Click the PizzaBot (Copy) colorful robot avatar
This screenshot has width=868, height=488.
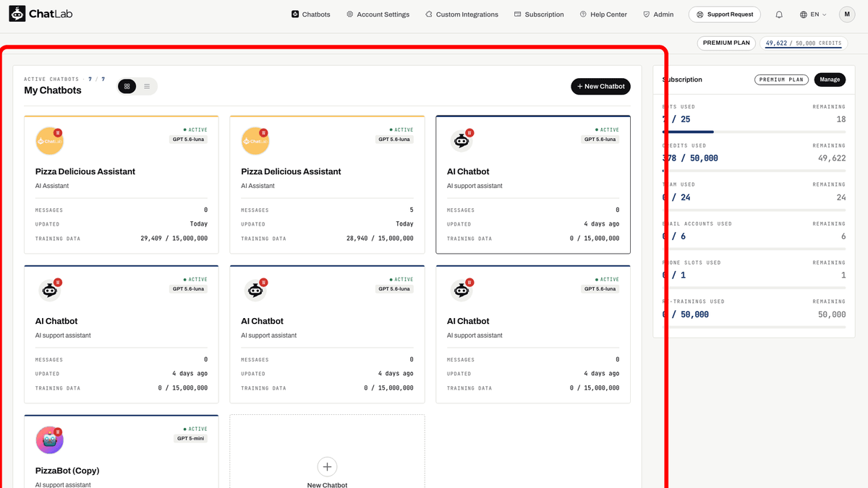tap(49, 440)
